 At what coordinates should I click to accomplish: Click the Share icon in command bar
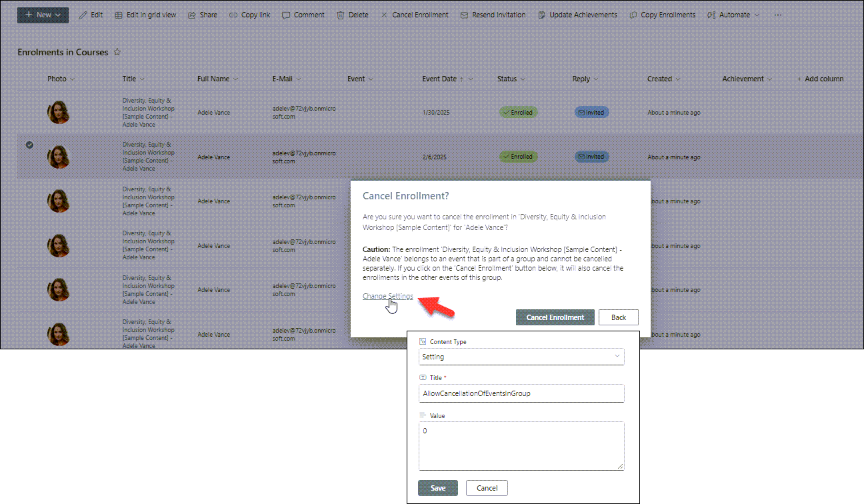[192, 15]
